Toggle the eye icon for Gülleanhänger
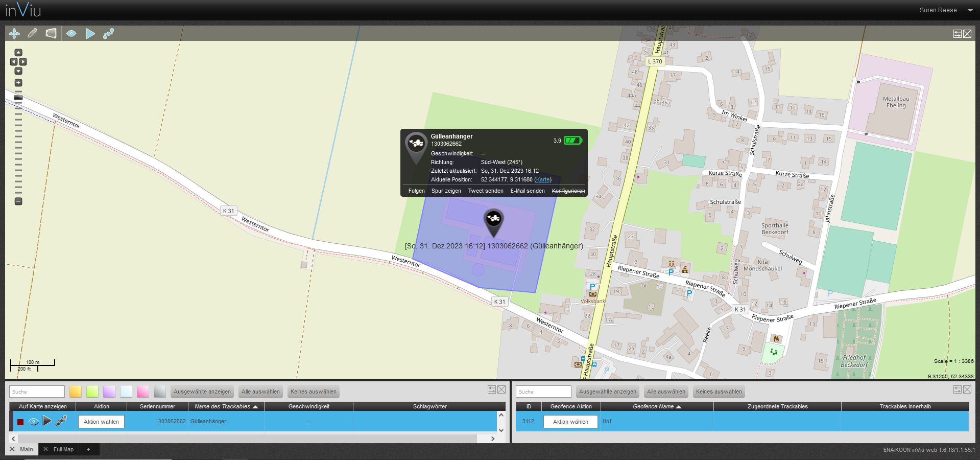Image resolution: width=980 pixels, height=460 pixels. click(34, 421)
